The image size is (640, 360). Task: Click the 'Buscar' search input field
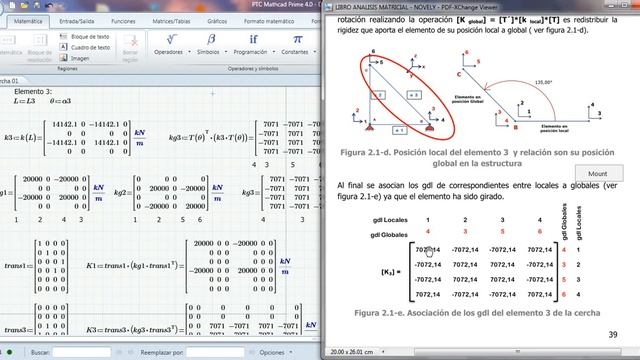pyautogui.click(x=82, y=352)
